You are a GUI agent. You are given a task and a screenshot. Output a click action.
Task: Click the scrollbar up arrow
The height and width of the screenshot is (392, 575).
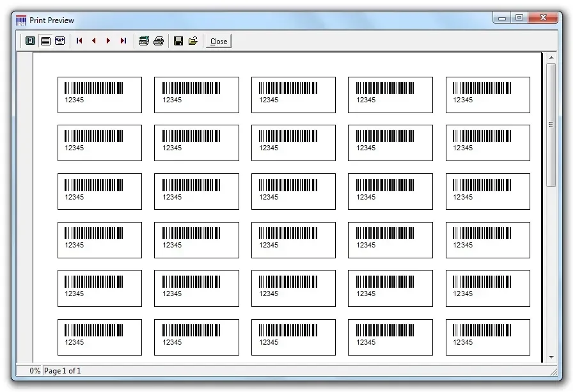pyautogui.click(x=551, y=58)
